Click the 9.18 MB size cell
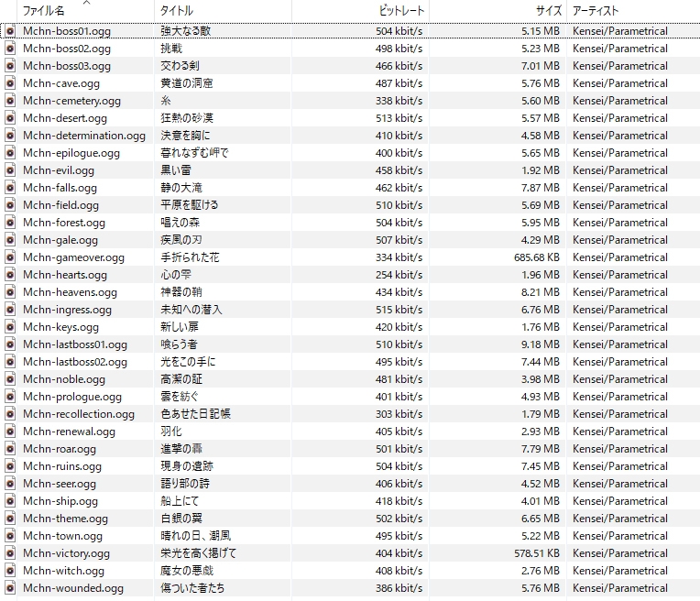The height and width of the screenshot is (601, 700). pos(538,344)
